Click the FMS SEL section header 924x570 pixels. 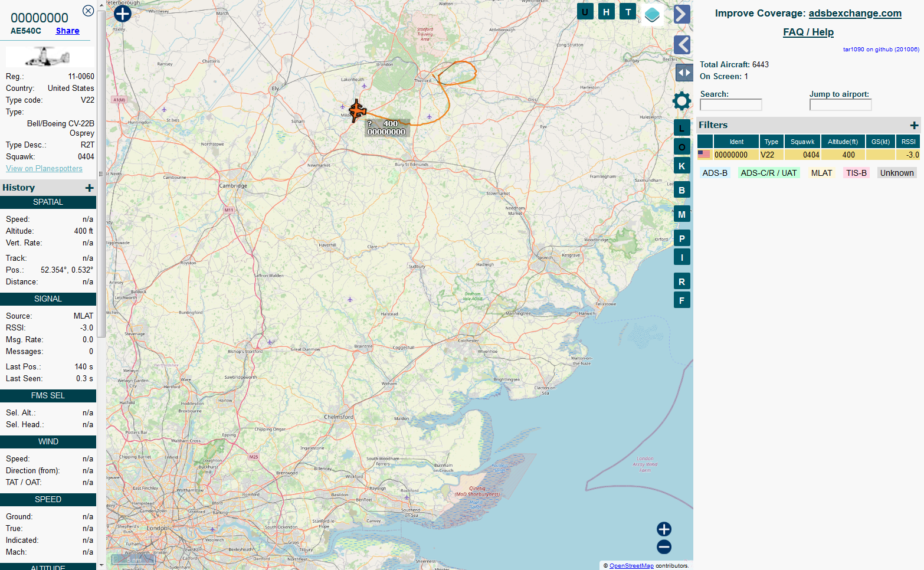click(48, 395)
